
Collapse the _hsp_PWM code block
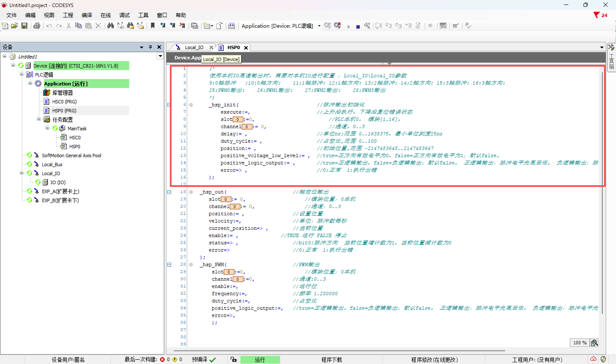pos(169,265)
